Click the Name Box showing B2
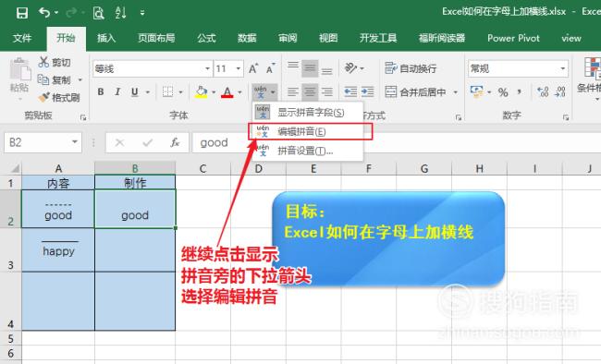 [x=43, y=142]
